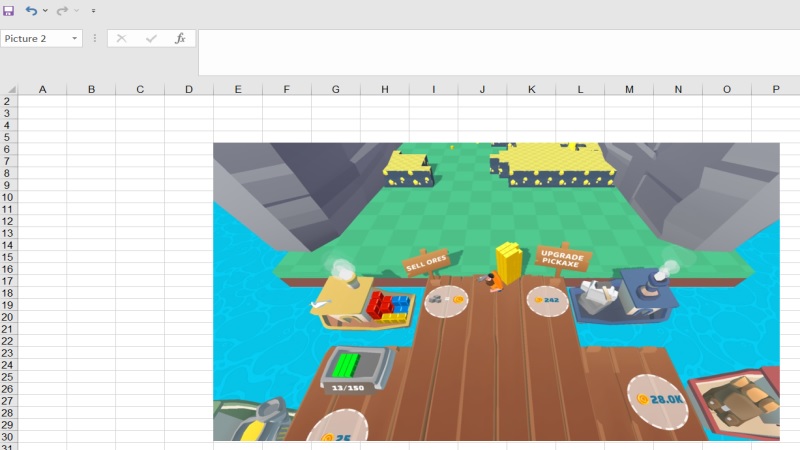Select column L header

point(580,89)
